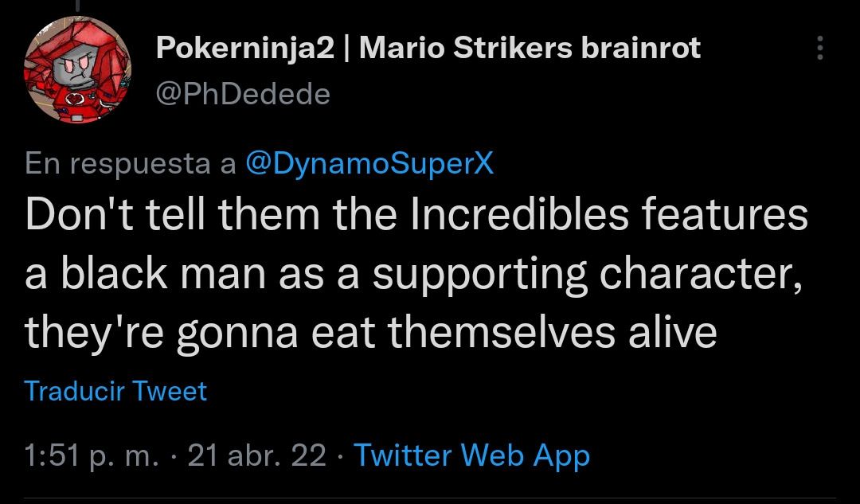
Task: Click the divider line below the timestamp
Action: (430, 499)
